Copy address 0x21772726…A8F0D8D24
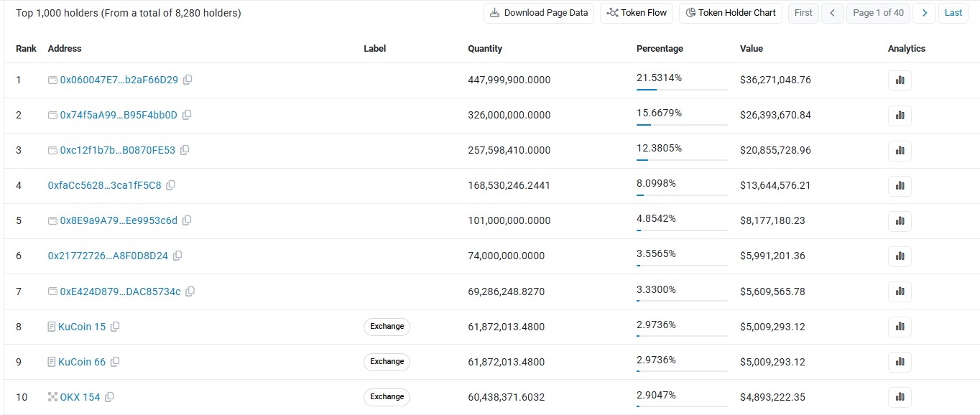This screenshot has height=415, width=980. pos(177,256)
